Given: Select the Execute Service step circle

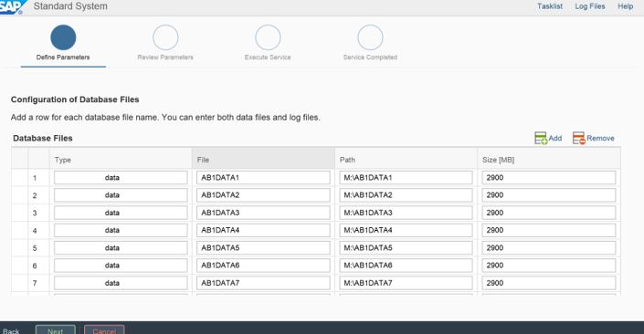Looking at the screenshot, I should [x=268, y=37].
